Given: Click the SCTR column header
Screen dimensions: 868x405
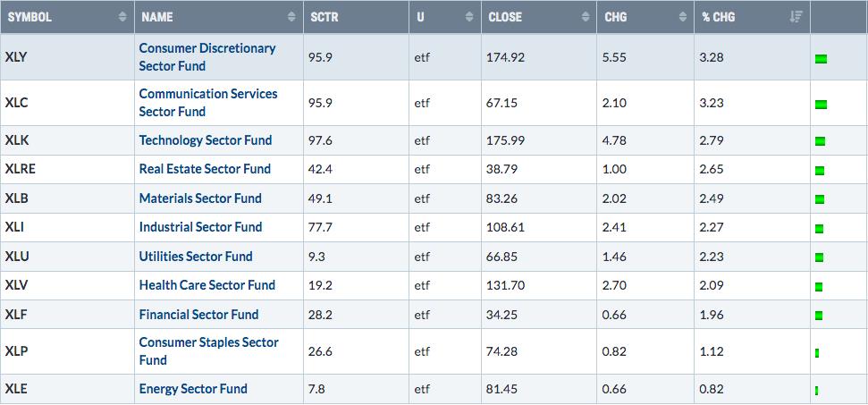Looking at the screenshot, I should click(x=356, y=17).
